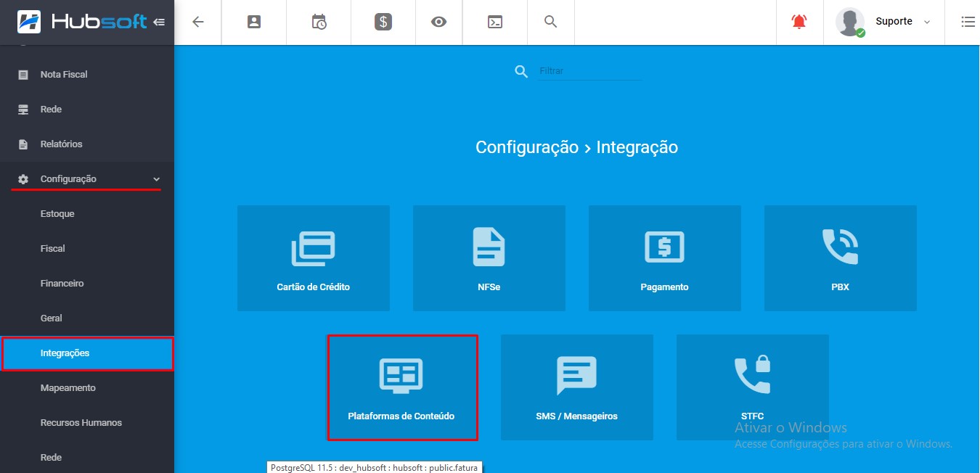Click the Filtrar search input field
980x473 pixels.
[588, 70]
